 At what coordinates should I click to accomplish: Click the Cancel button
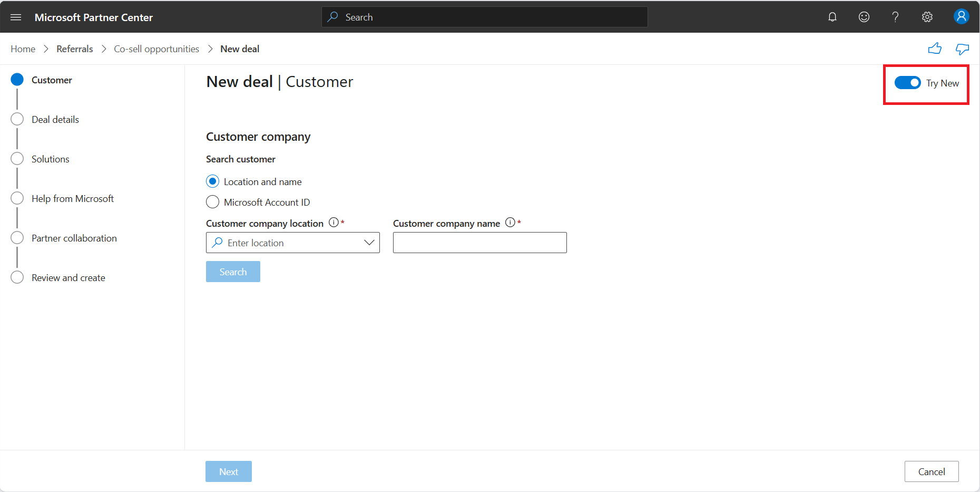(x=932, y=471)
